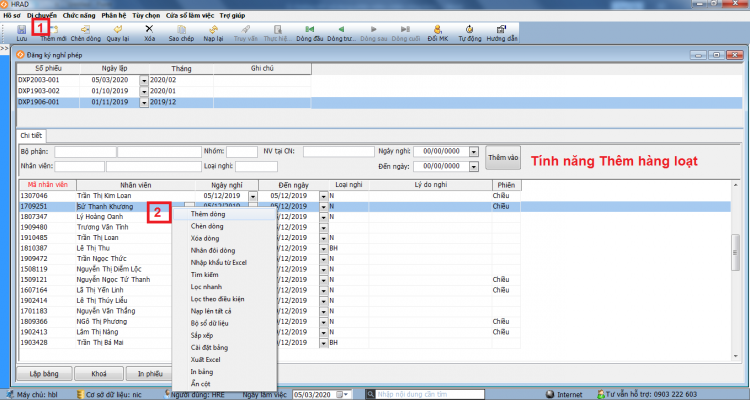The width and height of the screenshot is (750, 400).
Task: Open Đến ngày dropdown for Trần Thị Kim Loan
Action: tap(323, 196)
